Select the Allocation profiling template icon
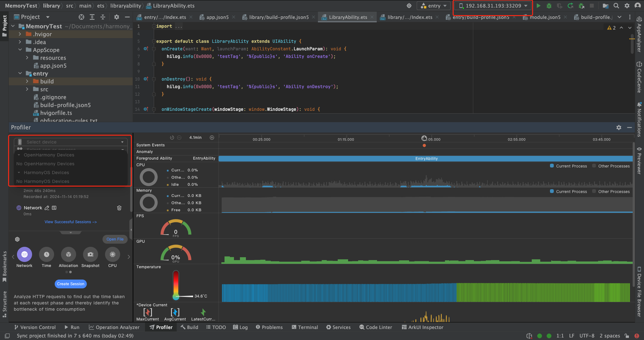Image resolution: width=644 pixels, height=340 pixels. coord(69,254)
